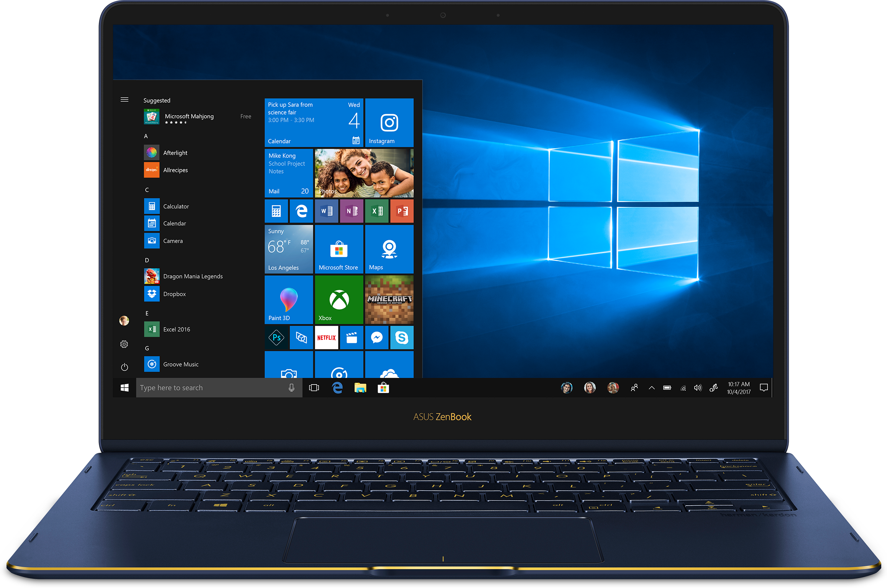
Task: Click the Edge browser taskbar icon
Action: click(335, 387)
